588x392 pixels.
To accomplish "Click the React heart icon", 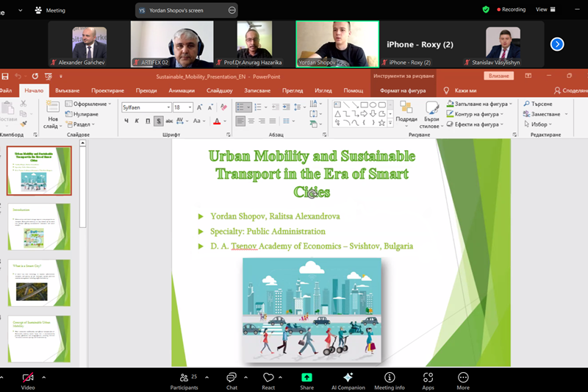I will 268,377.
